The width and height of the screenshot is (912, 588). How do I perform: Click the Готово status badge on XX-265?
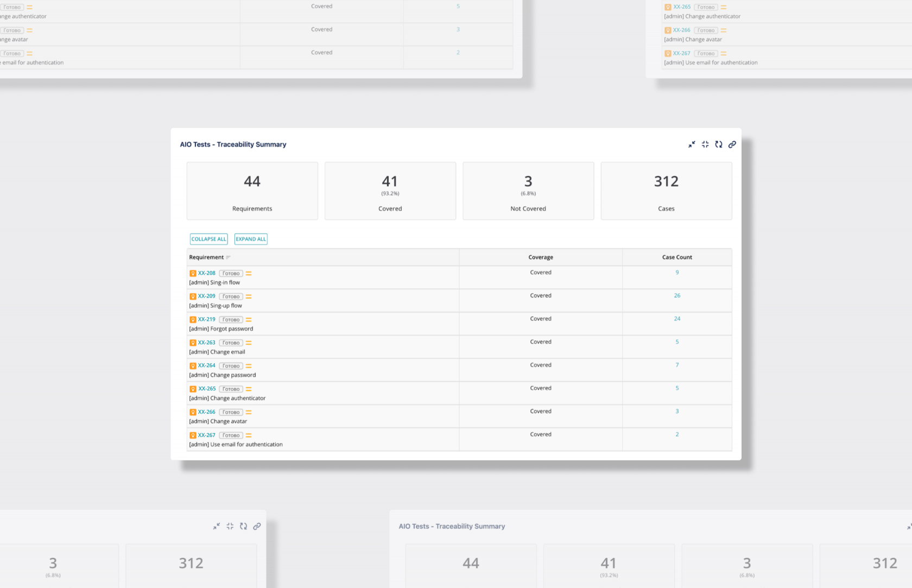pos(231,389)
